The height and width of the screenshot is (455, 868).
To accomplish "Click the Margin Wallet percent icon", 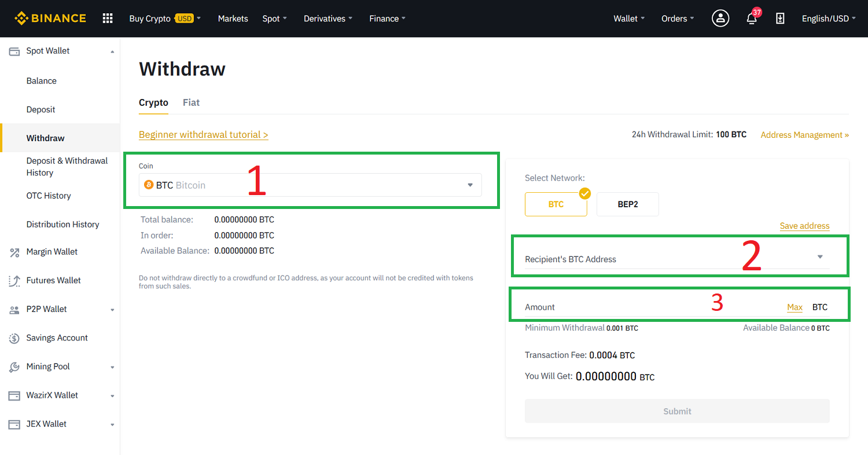I will click(x=14, y=252).
